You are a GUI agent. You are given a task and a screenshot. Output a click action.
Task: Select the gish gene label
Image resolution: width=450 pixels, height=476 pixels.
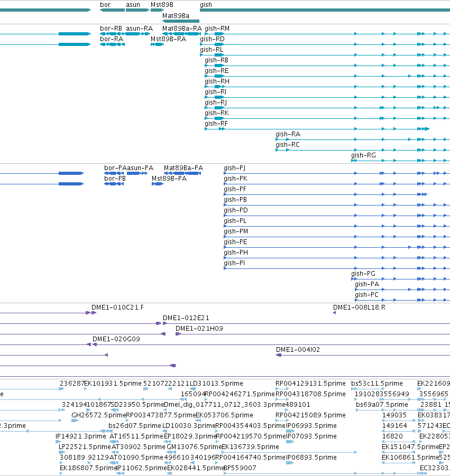click(x=206, y=5)
